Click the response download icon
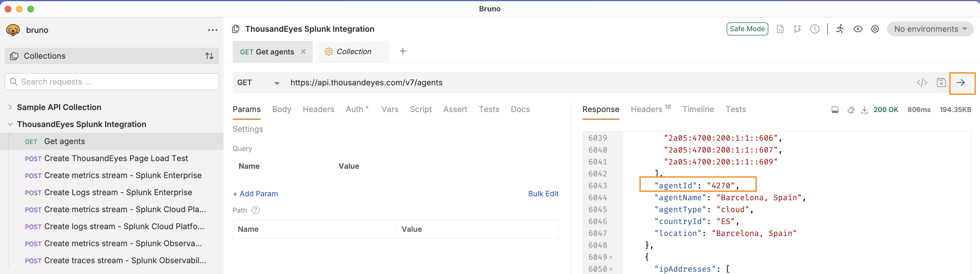Viewport: 980px width, 274px height. (864, 110)
